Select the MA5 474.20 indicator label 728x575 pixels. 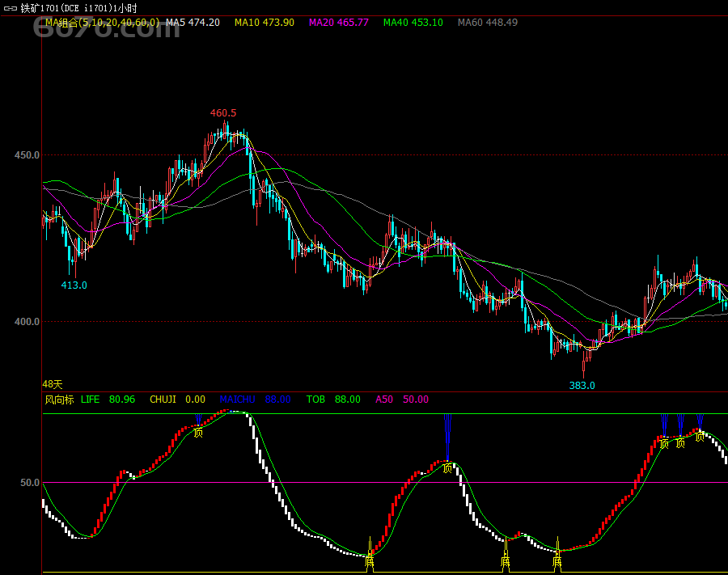pos(193,23)
